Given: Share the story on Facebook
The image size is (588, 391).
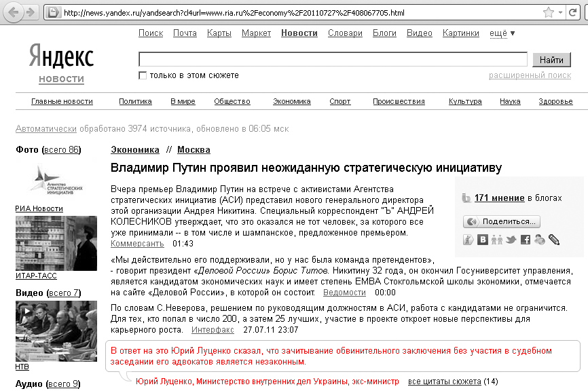Looking at the screenshot, I should tap(526, 240).
